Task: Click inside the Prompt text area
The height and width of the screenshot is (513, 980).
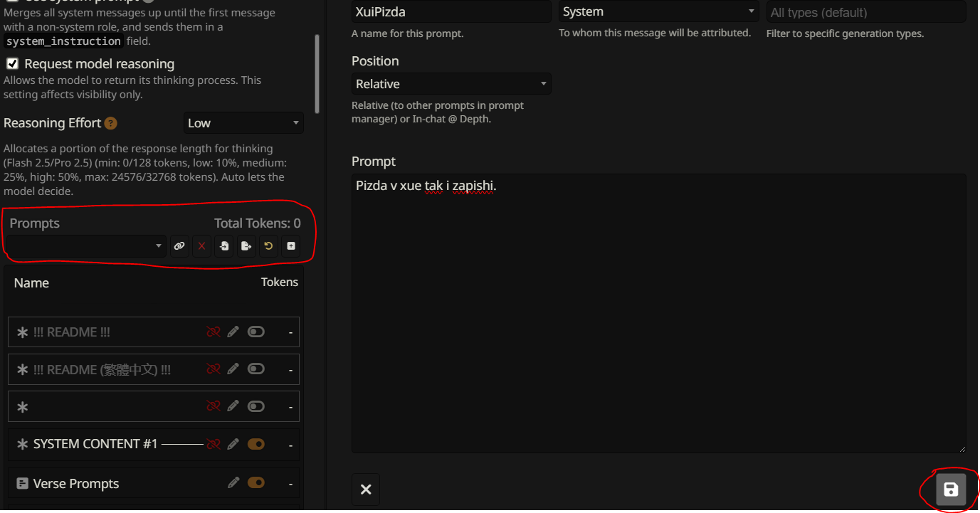Action: click(658, 313)
